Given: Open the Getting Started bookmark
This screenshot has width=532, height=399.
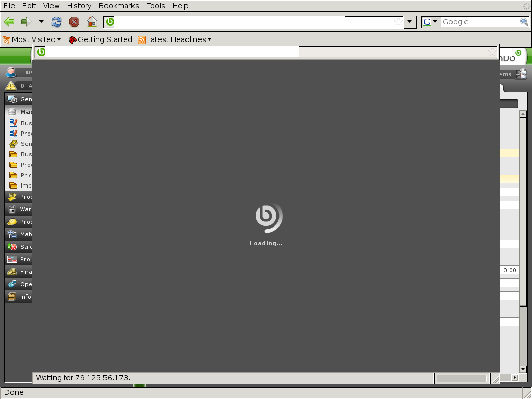Looking at the screenshot, I should [x=100, y=39].
